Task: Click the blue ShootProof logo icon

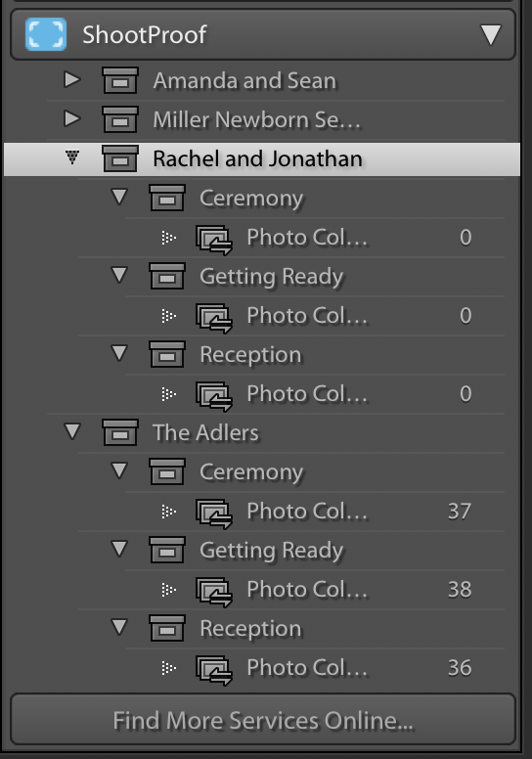Action: (46, 34)
